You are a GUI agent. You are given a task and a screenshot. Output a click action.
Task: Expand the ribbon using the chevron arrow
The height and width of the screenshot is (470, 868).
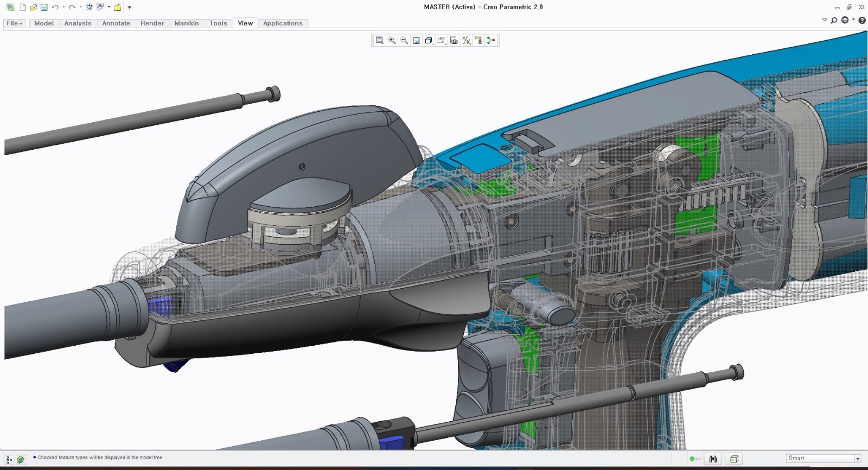[825, 20]
